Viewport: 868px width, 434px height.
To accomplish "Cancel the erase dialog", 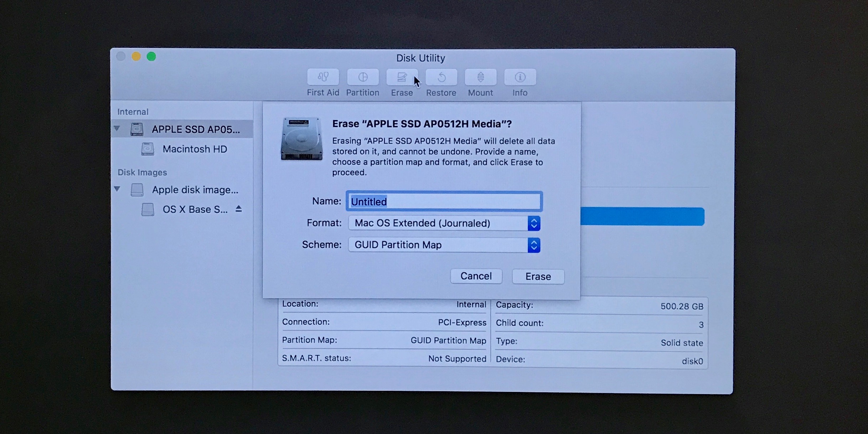I will (x=476, y=276).
